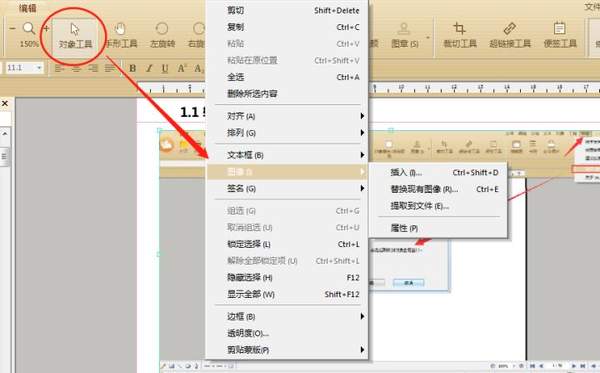
Task: Toggle italic formatting I
Action: click(x=149, y=68)
